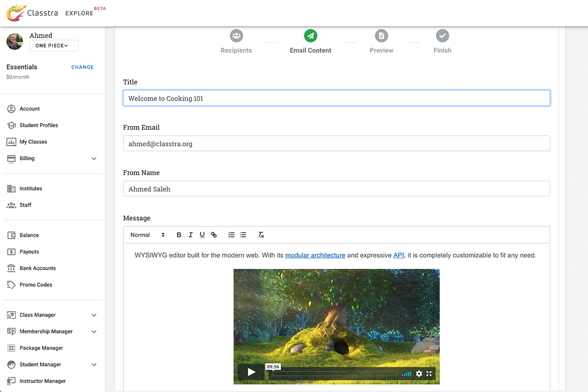This screenshot has height=392, width=588.
Task: Clear text formatting icon
Action: tap(261, 235)
